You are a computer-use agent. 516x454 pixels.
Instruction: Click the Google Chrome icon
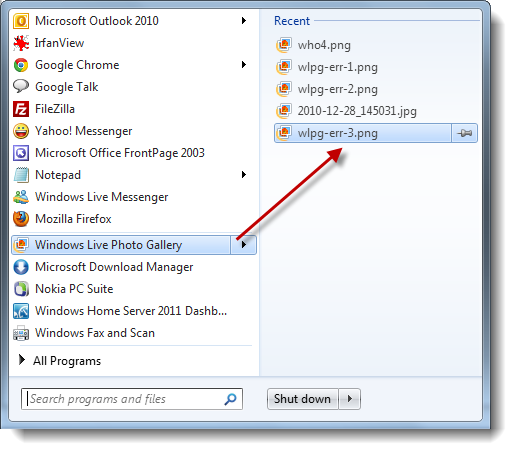pyautogui.click(x=21, y=65)
